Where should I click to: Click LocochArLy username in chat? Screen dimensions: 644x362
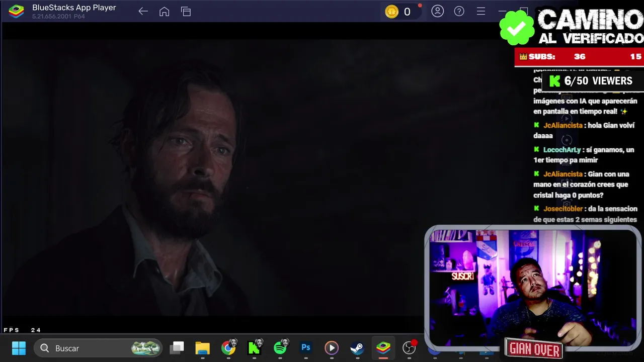(x=562, y=150)
